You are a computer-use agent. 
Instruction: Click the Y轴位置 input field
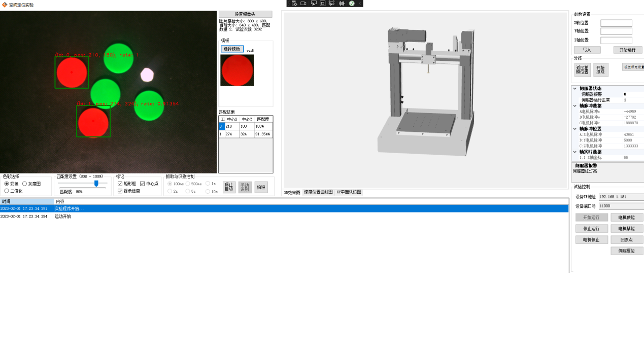pos(616,31)
